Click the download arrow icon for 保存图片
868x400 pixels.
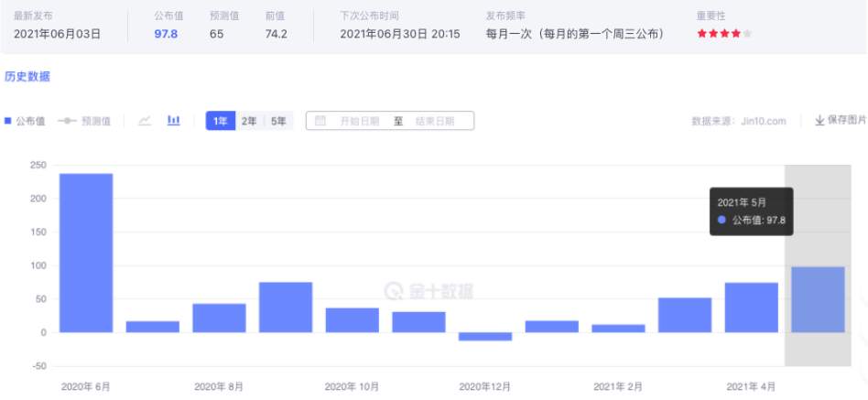point(819,121)
